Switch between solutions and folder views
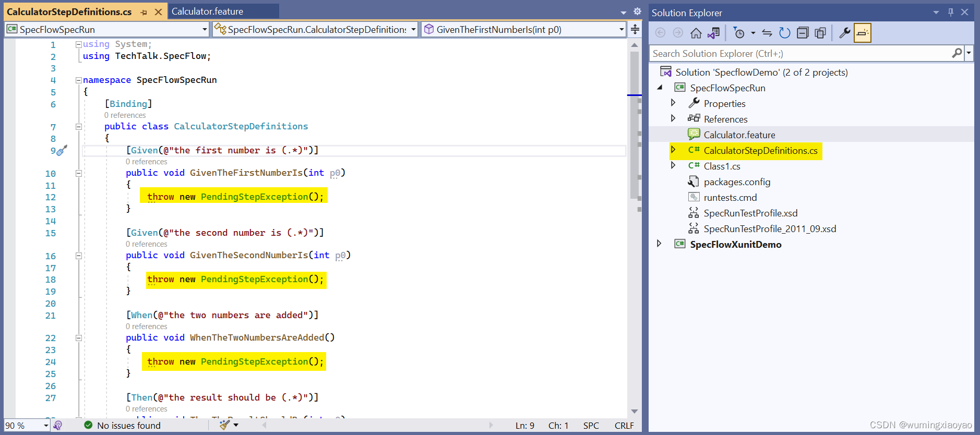Screen dimensions: 980x435 coord(713,33)
